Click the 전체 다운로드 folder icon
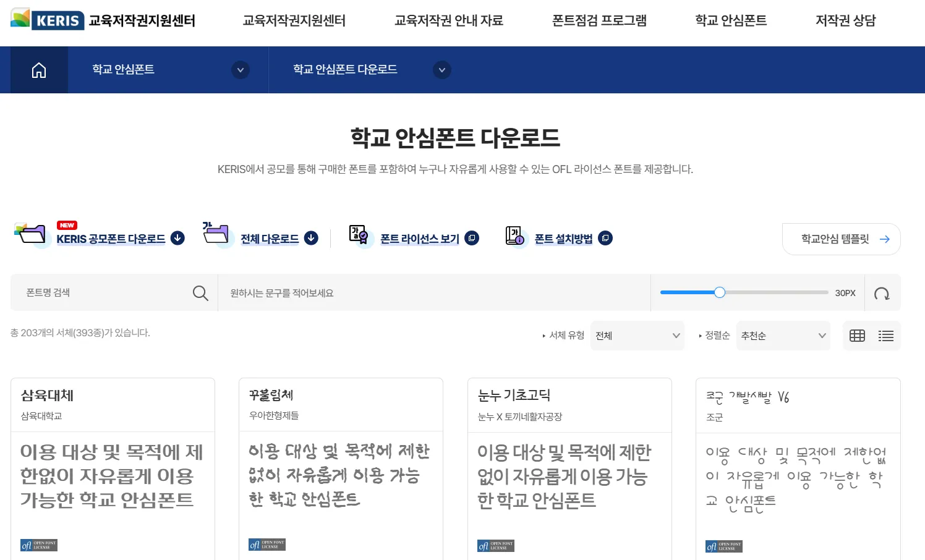Screen dimensions: 925x560 coord(216,234)
